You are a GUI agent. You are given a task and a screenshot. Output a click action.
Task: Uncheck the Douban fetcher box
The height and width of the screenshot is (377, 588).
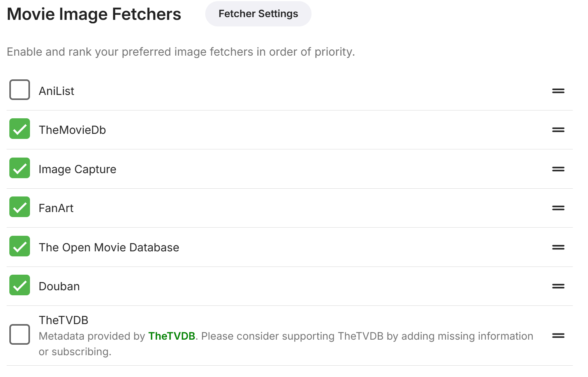tap(19, 285)
